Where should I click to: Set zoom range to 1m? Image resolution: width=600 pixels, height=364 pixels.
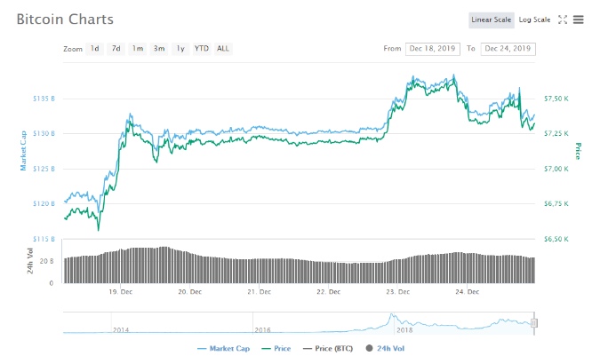click(x=138, y=49)
